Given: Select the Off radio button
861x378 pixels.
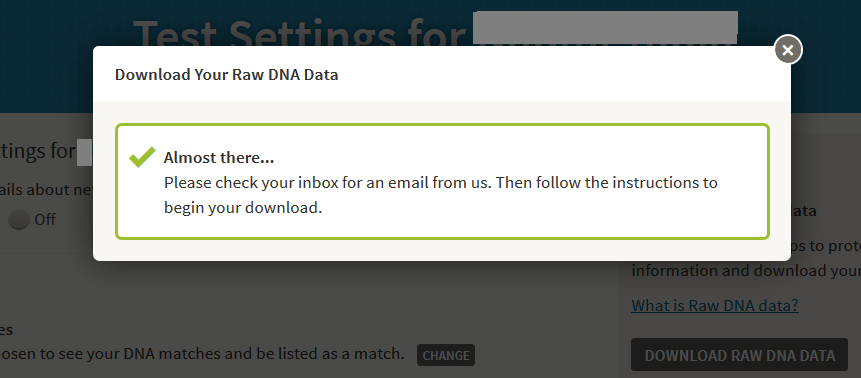Looking at the screenshot, I should click(18, 220).
